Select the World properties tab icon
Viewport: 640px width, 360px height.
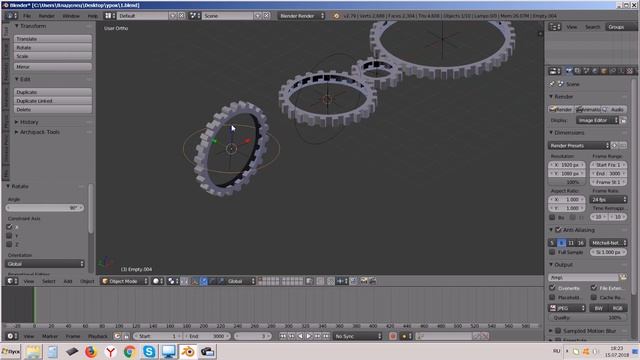(x=595, y=71)
